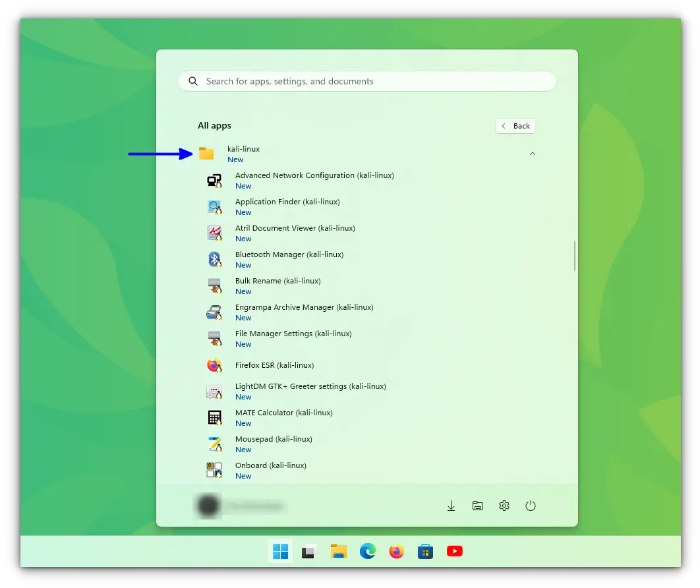Click "MATE Calculator (kali-linux)" label
700x588 pixels.
[x=284, y=413]
